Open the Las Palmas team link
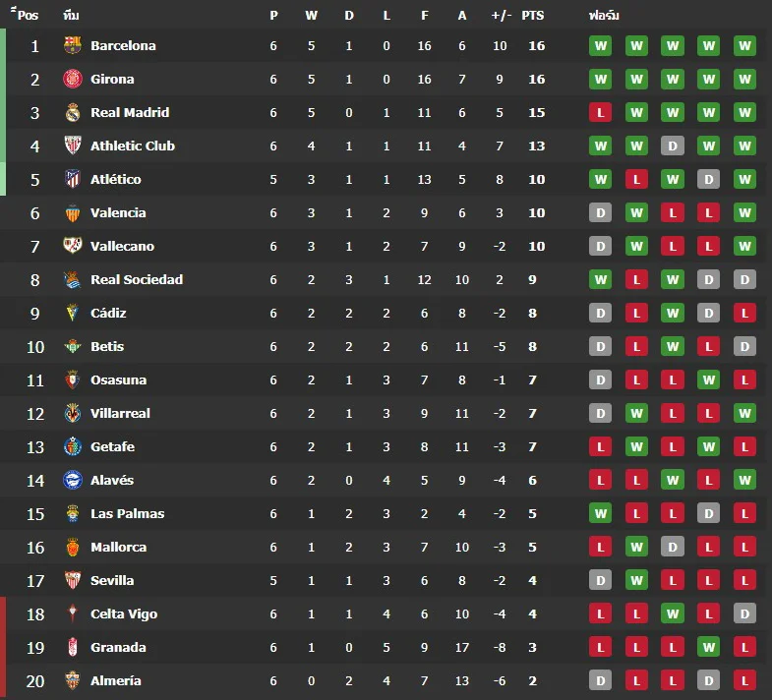The image size is (772, 700). pos(128,513)
